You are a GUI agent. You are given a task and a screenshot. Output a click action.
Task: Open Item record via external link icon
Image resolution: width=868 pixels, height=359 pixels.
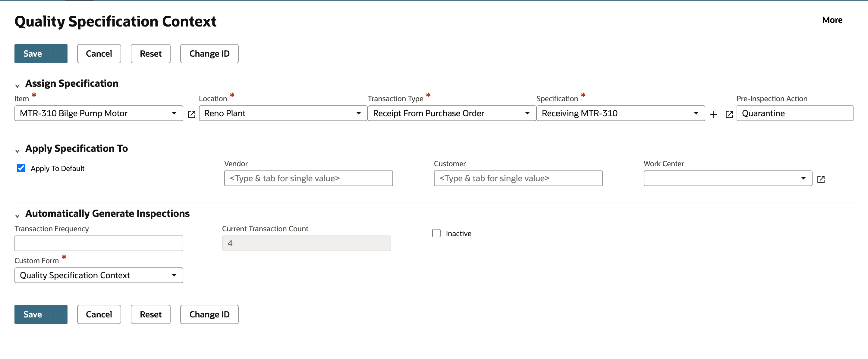191,114
